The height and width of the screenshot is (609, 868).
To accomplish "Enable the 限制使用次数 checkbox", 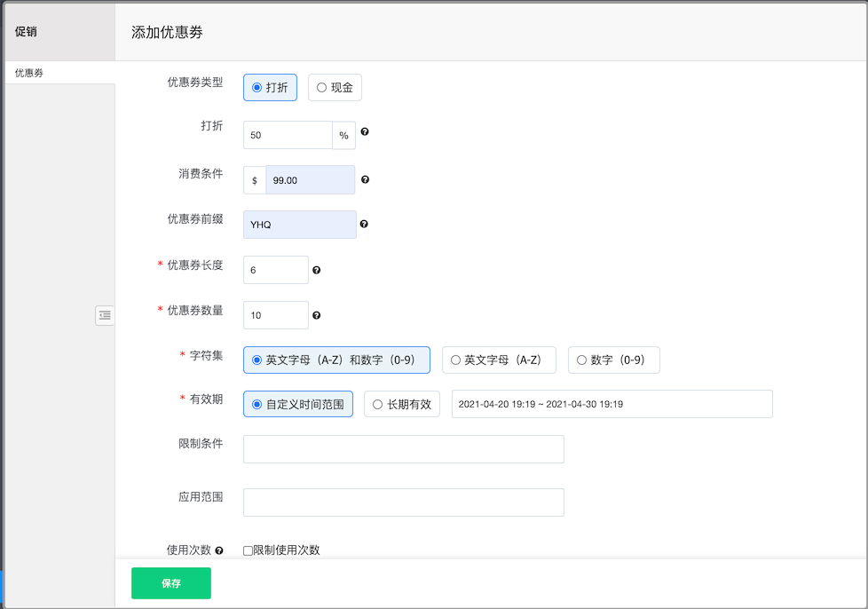I will [247, 550].
